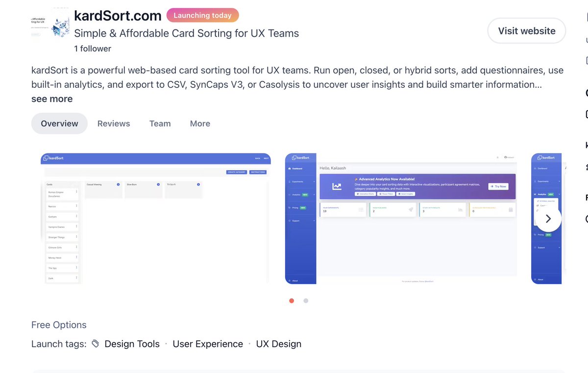The image size is (588, 373).
Task: Open the Team tab
Action: pos(160,124)
